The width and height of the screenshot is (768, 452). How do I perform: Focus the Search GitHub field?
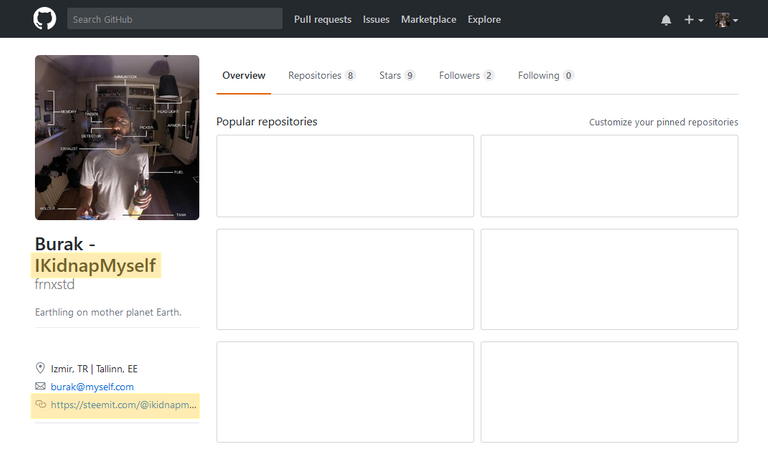[174, 19]
